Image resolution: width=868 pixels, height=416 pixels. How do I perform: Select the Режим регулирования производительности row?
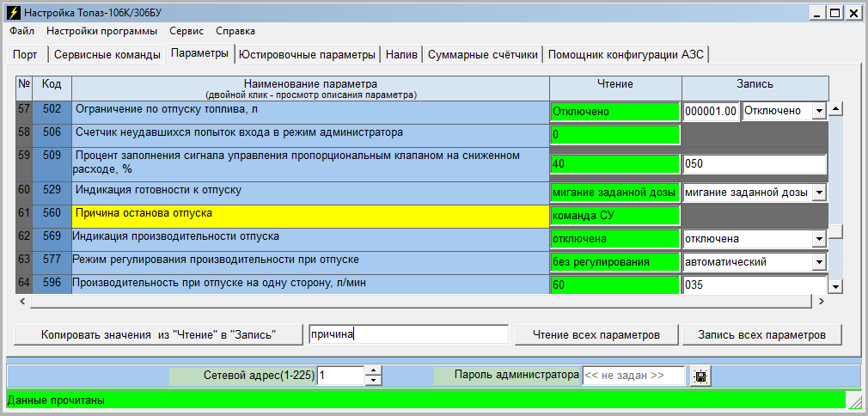310,262
